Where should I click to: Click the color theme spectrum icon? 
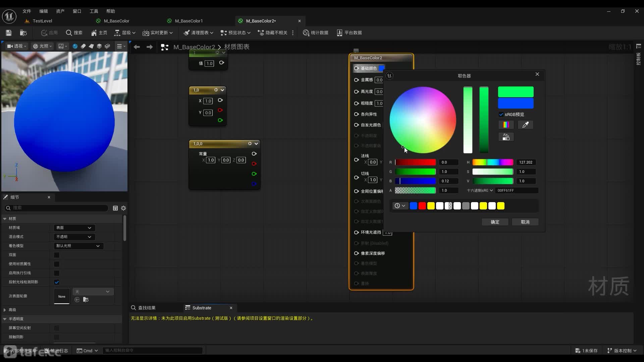(x=506, y=125)
